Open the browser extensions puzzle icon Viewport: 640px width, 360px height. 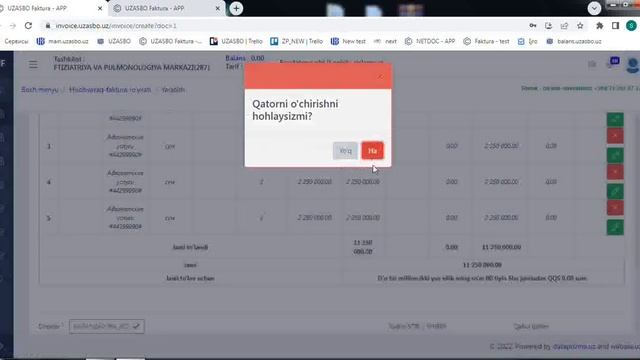[x=600, y=26]
